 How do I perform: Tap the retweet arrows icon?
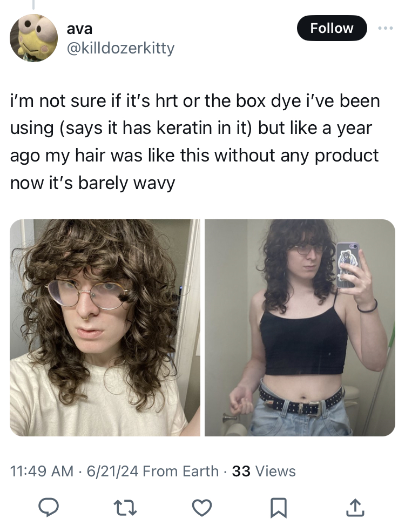pos(125,508)
